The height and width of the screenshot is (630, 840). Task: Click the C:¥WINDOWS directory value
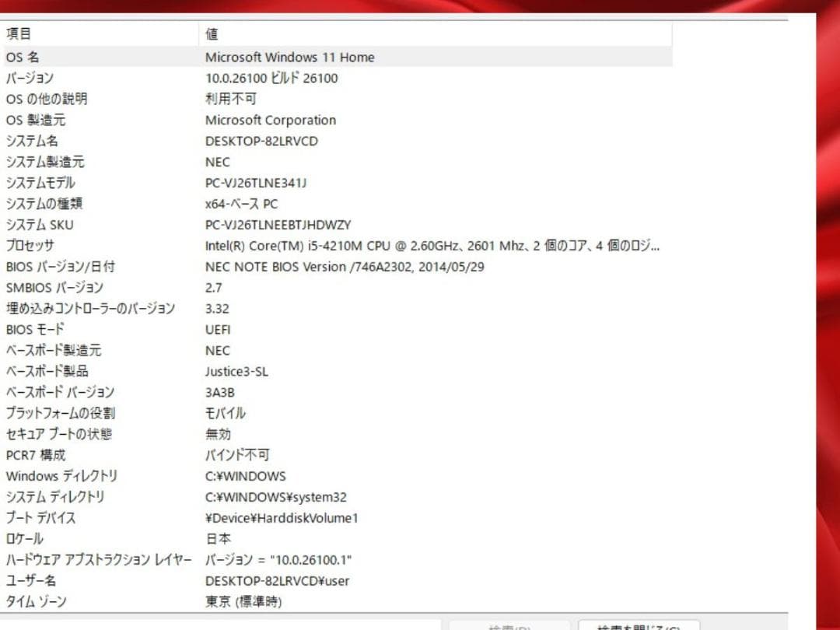click(x=245, y=476)
